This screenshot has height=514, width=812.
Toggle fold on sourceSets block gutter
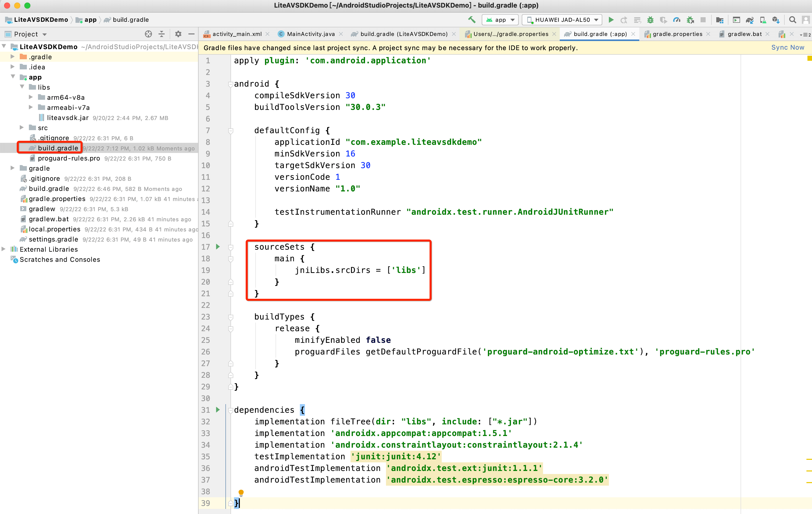pos(231,247)
